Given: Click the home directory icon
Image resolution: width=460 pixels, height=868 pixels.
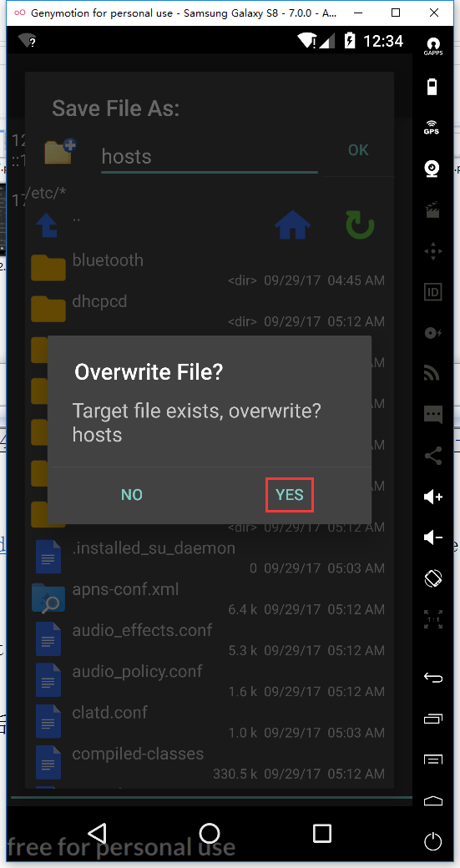Looking at the screenshot, I should pyautogui.click(x=293, y=225).
